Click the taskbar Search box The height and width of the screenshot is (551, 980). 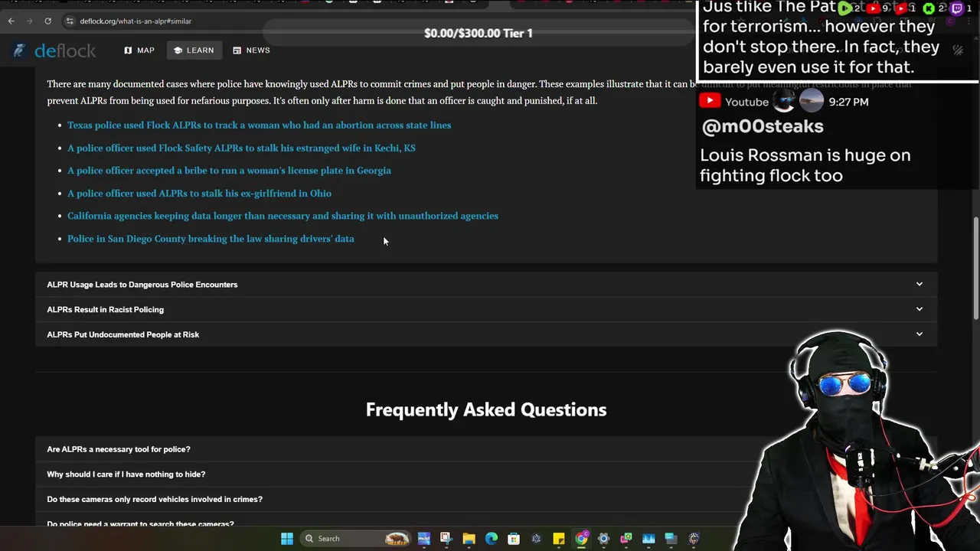coord(356,539)
